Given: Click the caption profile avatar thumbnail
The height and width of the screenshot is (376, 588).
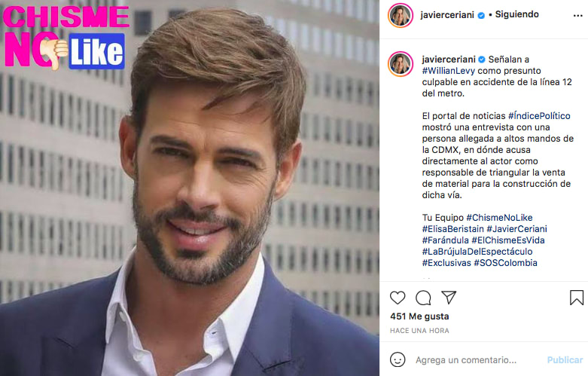Looking at the screenshot, I should click(401, 64).
